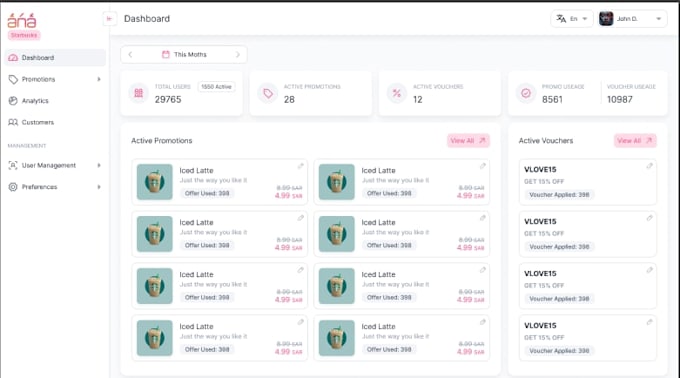Image resolution: width=680 pixels, height=378 pixels.
Task: Click the active vouchers count 12
Action: coord(418,100)
